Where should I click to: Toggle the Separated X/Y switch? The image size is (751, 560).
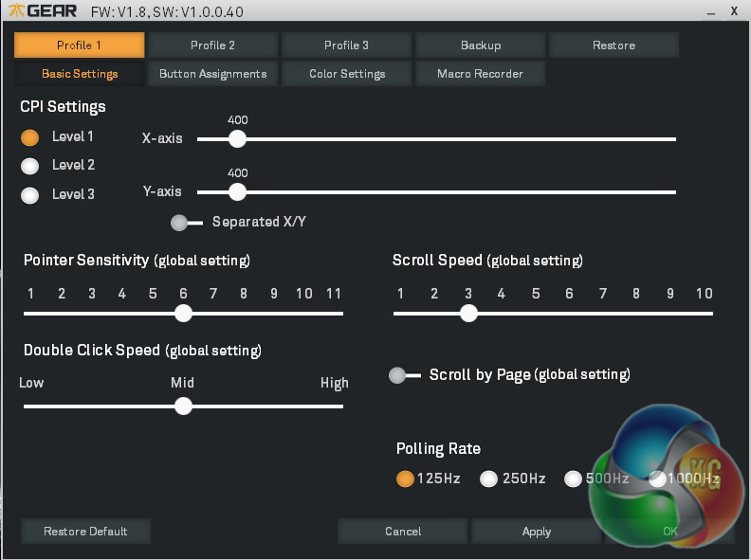coord(187,223)
